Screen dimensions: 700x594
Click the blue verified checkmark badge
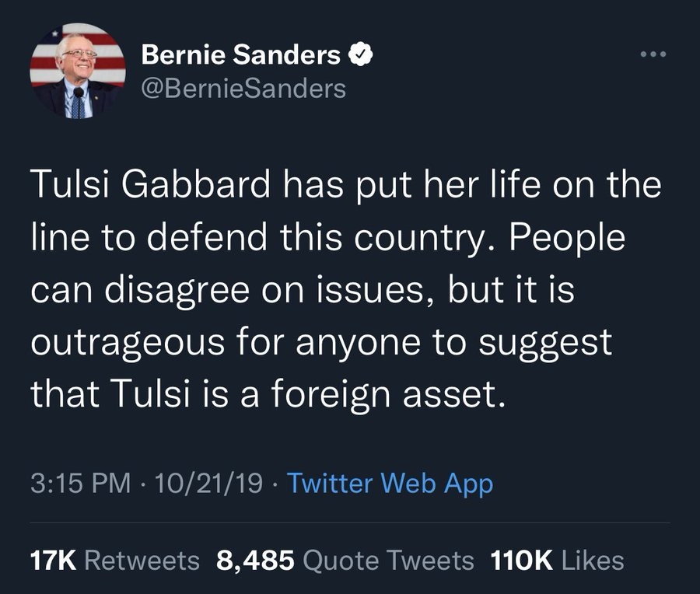359,55
